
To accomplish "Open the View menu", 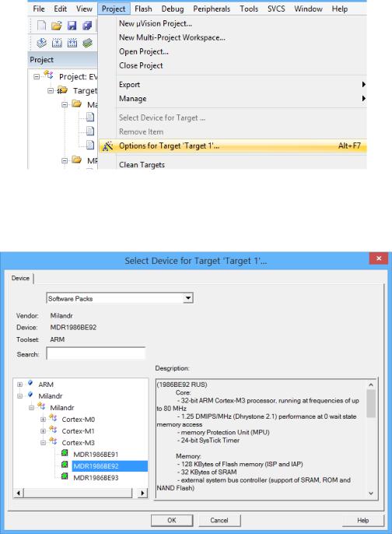I will click(x=84, y=9).
